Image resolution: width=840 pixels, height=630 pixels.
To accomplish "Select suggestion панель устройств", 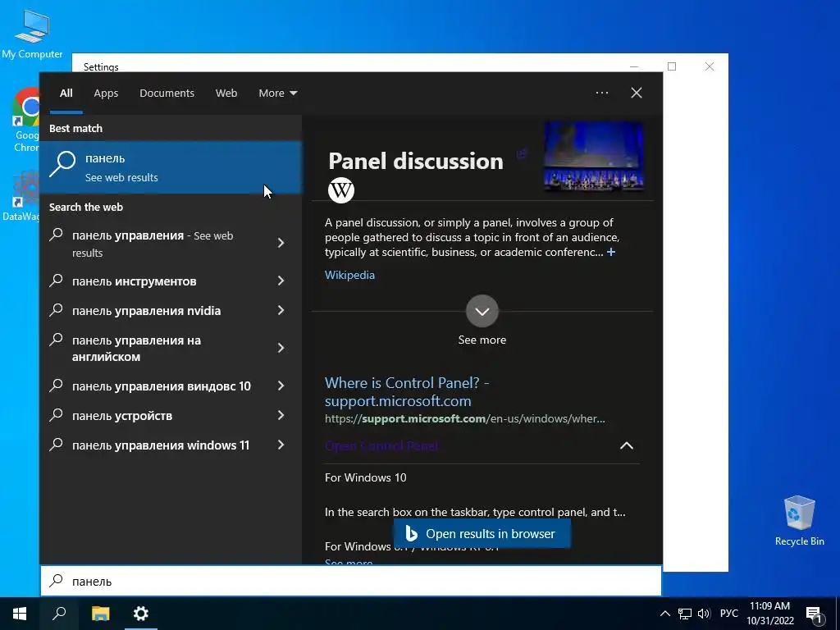I will (122, 416).
